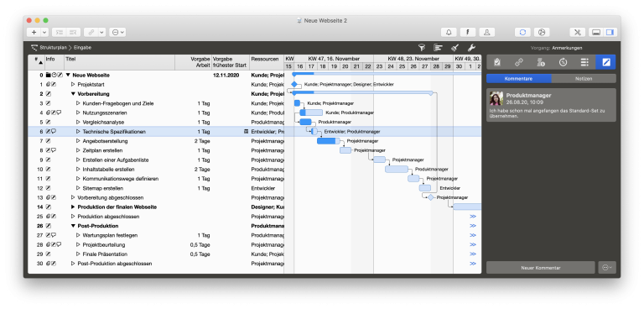Jump to bar arrow for Produktion abgeschlossen
The width and height of the screenshot is (644, 309).
click(x=473, y=217)
